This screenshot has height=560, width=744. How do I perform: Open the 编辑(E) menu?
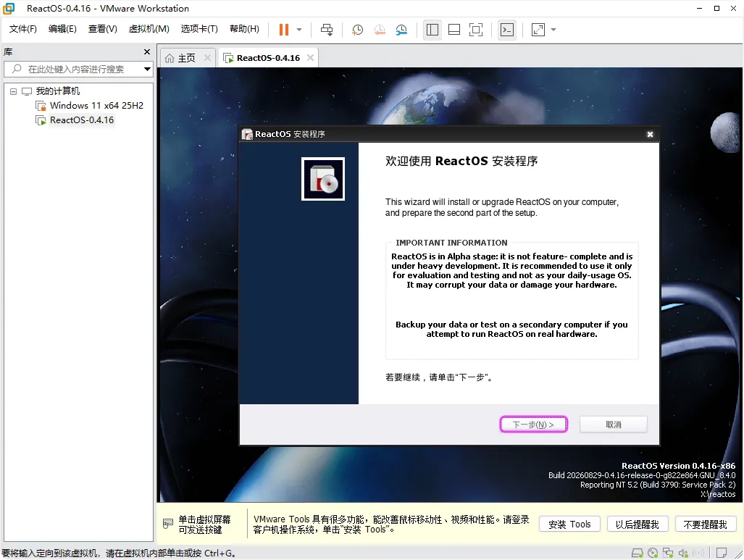tap(62, 29)
